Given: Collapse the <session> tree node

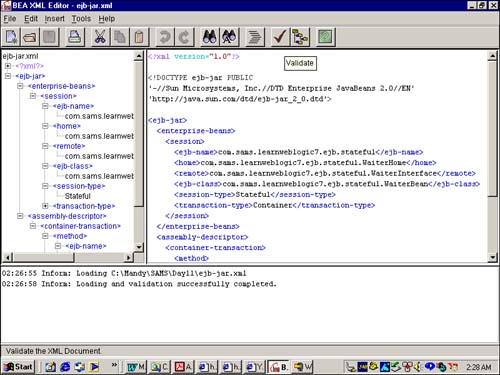Looking at the screenshot, I should coord(33,96).
